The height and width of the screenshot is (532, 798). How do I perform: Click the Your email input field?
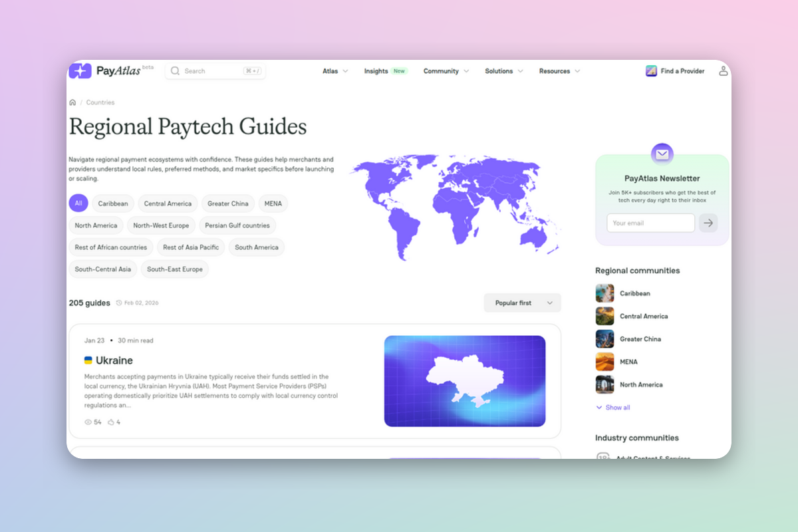pos(651,223)
